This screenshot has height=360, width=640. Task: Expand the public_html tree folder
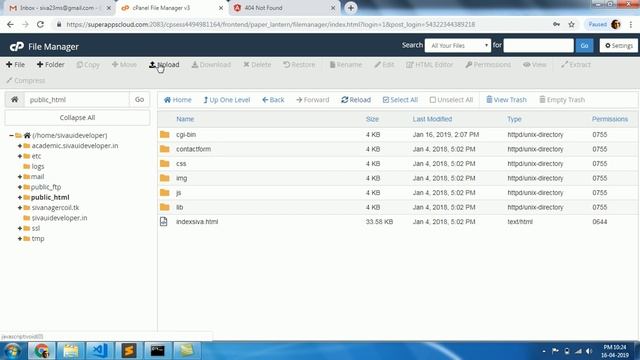[20, 197]
